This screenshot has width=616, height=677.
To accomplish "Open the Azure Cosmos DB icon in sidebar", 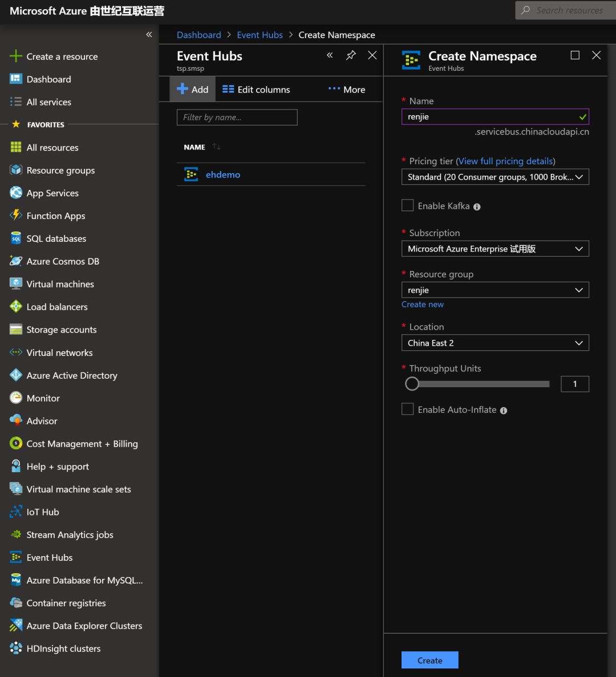I will [16, 261].
